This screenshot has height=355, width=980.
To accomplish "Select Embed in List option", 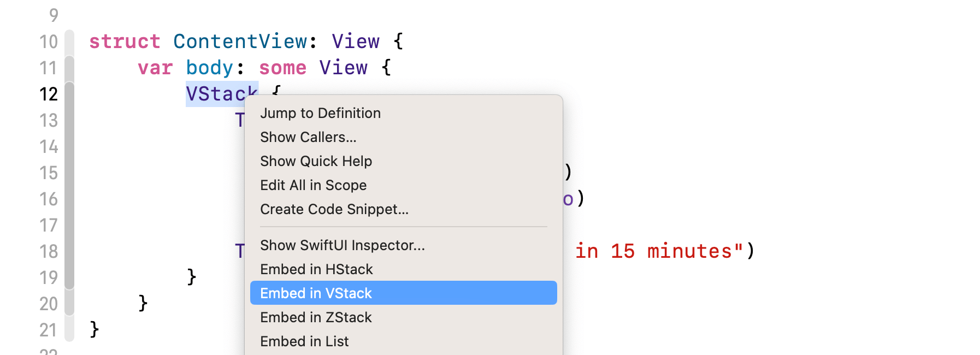I will click(x=304, y=341).
